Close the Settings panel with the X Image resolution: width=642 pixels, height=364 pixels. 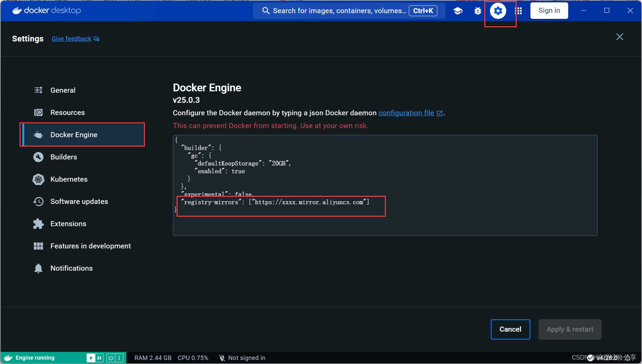(619, 37)
